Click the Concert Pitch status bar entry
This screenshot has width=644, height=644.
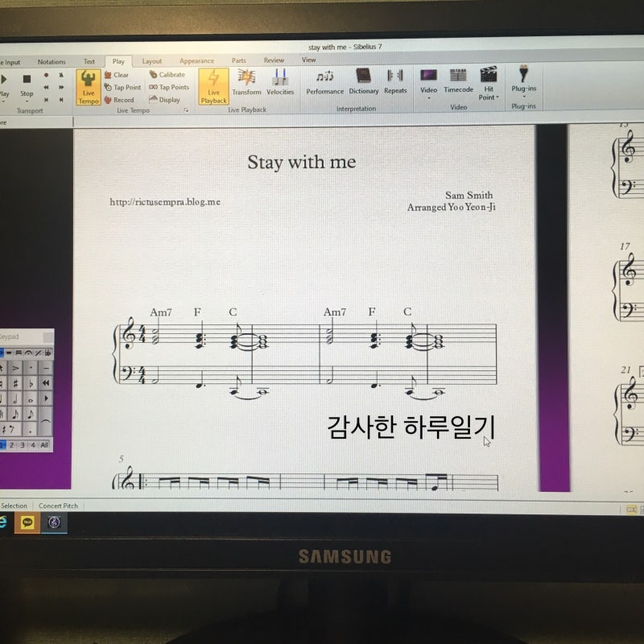58,506
